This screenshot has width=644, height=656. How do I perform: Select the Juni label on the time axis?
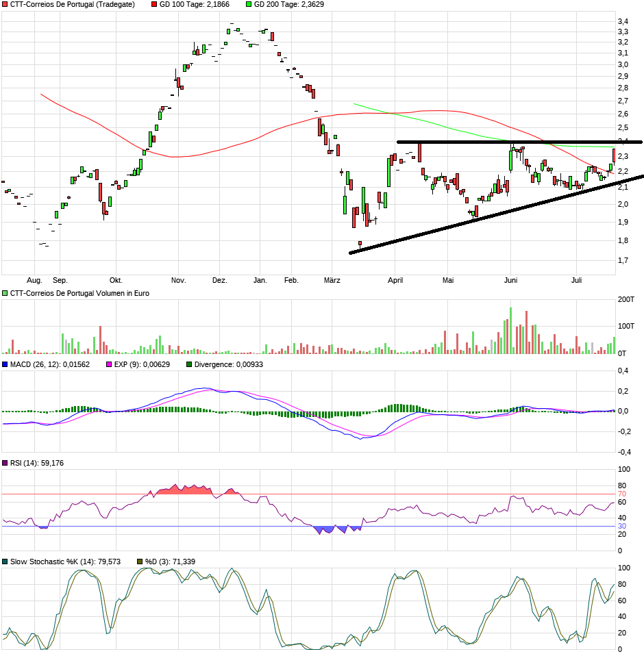510,280
